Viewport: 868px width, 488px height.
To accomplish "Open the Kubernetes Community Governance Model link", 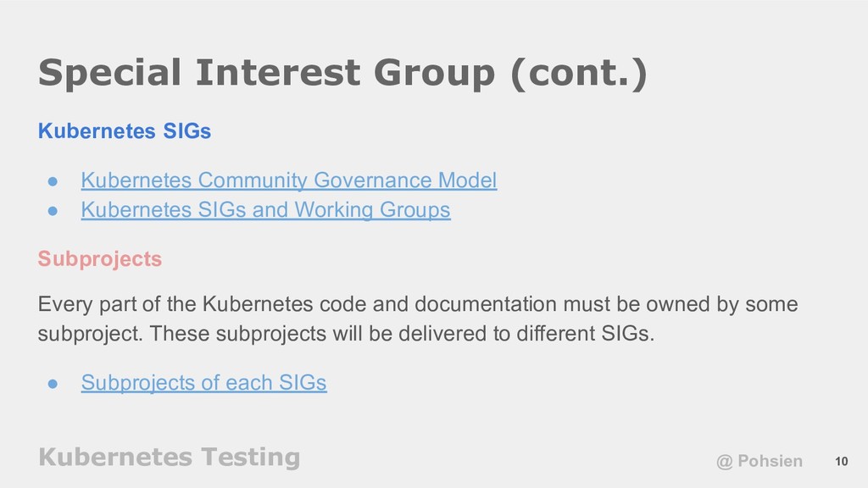I will pos(289,180).
